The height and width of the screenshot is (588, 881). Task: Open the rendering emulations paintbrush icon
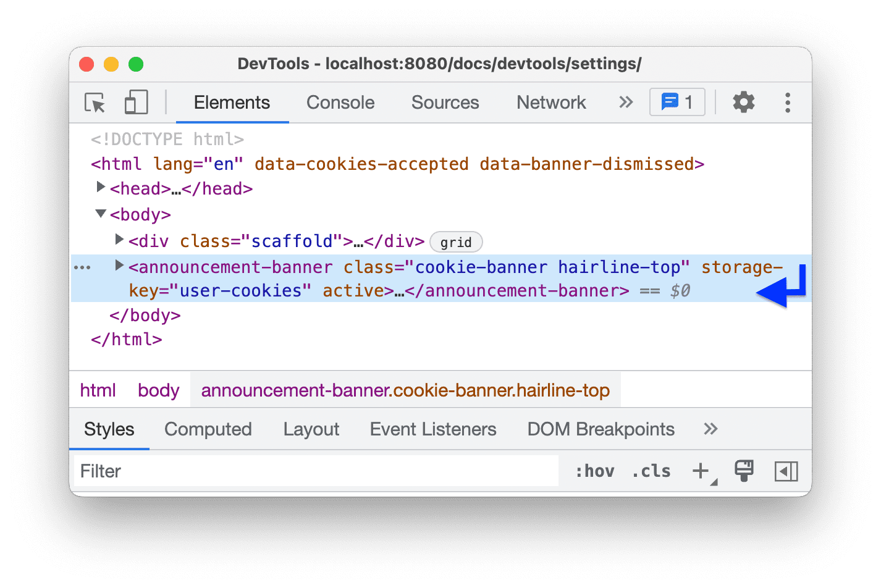744,471
